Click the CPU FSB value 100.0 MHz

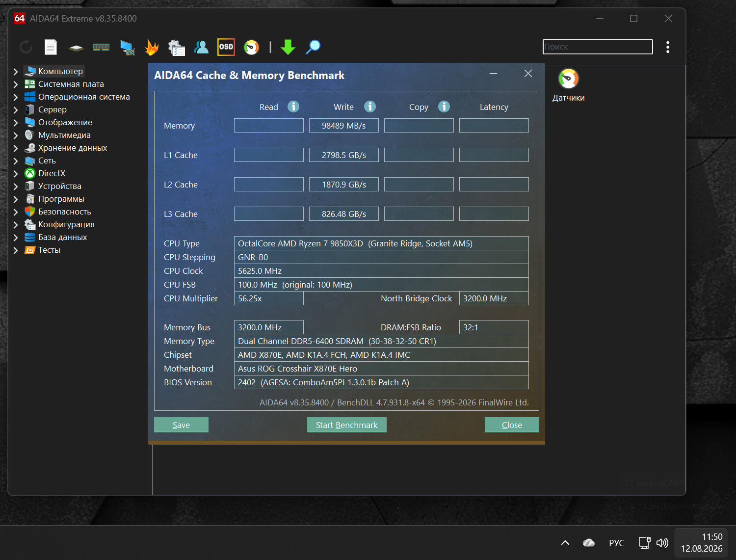click(381, 285)
